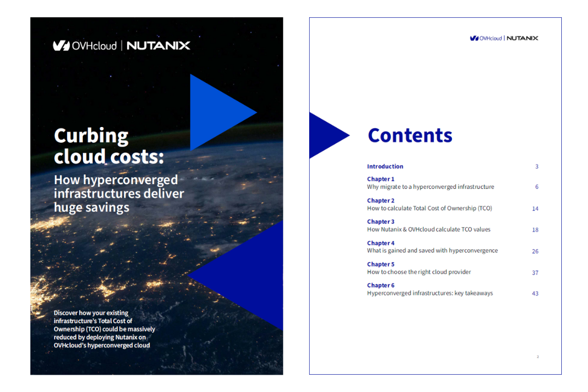
Task: Select 'How to choose the right cloud provider'
Action: pyautogui.click(x=419, y=272)
